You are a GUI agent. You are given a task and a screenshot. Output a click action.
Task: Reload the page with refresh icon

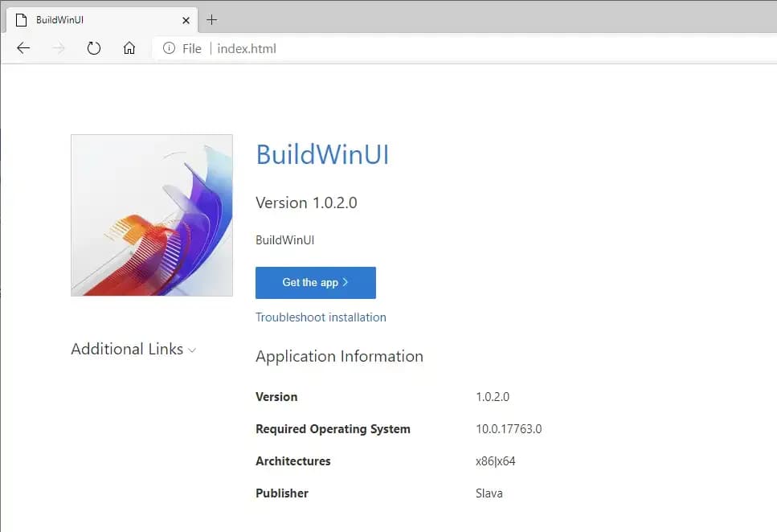(x=94, y=48)
